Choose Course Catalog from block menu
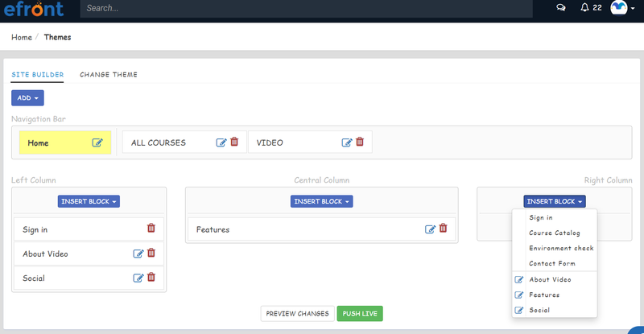 pos(555,233)
